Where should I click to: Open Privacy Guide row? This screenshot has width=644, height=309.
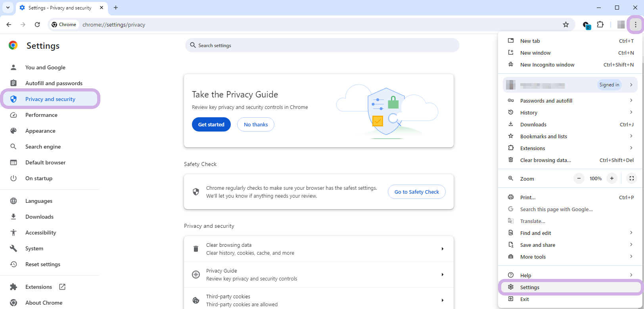[x=319, y=275]
